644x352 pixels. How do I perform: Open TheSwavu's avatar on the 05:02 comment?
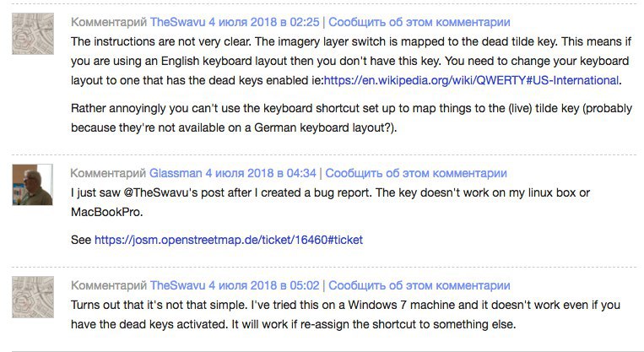(x=33, y=297)
